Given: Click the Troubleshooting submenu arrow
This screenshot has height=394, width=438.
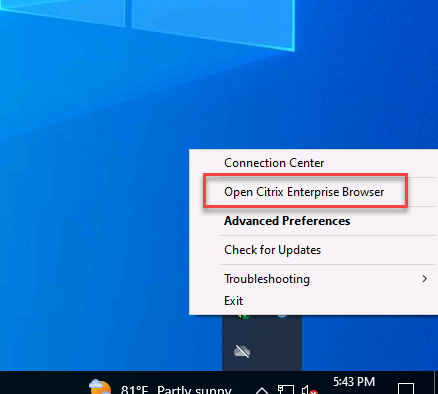Looking at the screenshot, I should click(424, 279).
